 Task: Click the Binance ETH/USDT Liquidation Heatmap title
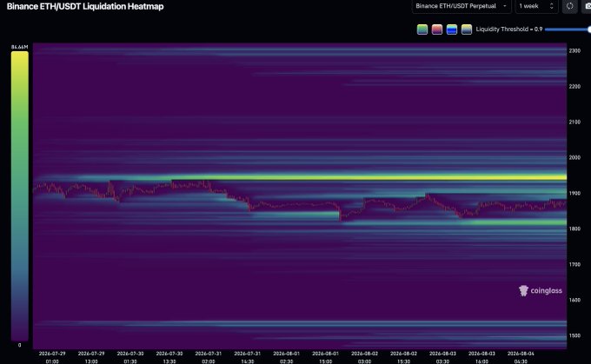click(x=85, y=6)
